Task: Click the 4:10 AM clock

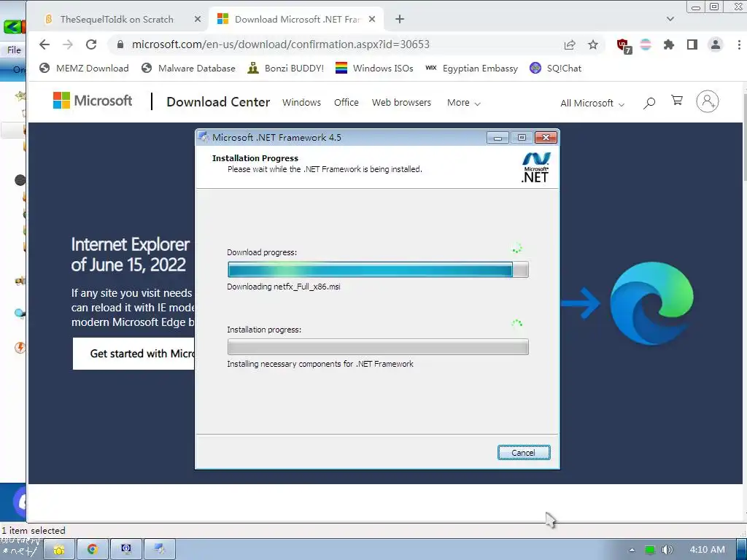Action: [708, 550]
